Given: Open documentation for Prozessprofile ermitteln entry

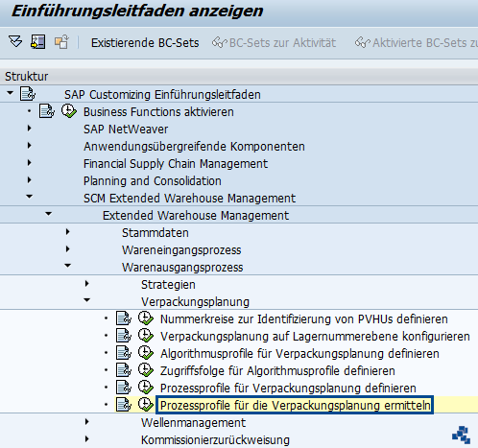Looking at the screenshot, I should 124,405.
